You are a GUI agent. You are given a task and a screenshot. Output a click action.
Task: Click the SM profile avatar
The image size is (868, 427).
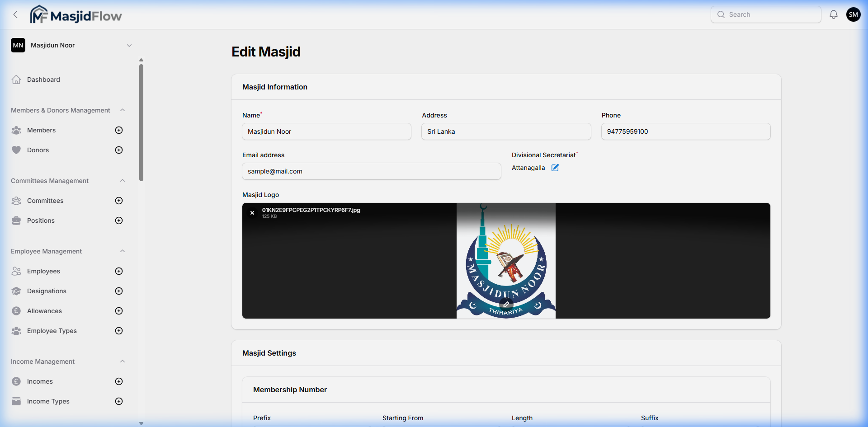[854, 14]
